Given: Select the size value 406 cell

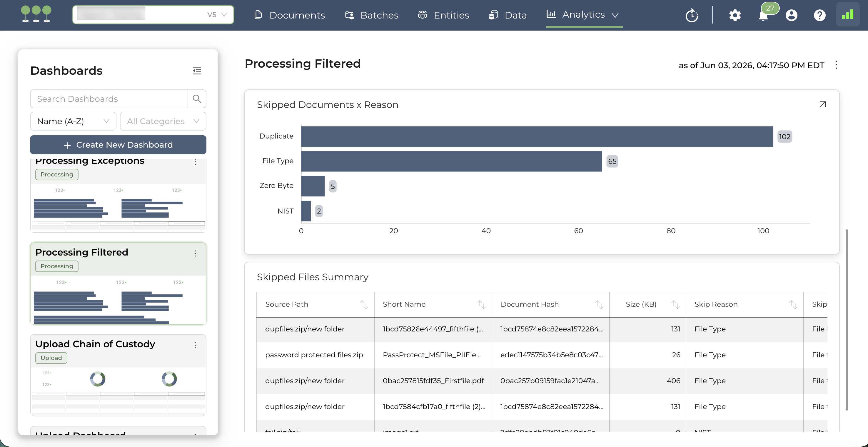Looking at the screenshot, I should (x=648, y=381).
